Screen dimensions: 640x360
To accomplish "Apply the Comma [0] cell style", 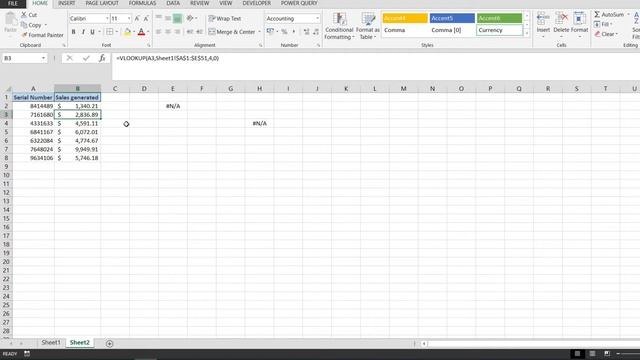I will coord(452,30).
